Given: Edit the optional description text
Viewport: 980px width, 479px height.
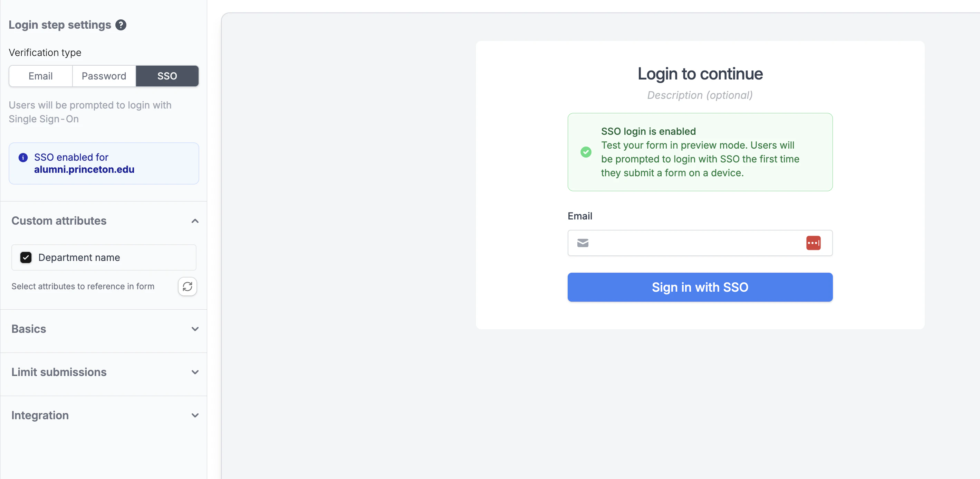Looking at the screenshot, I should tap(700, 95).
